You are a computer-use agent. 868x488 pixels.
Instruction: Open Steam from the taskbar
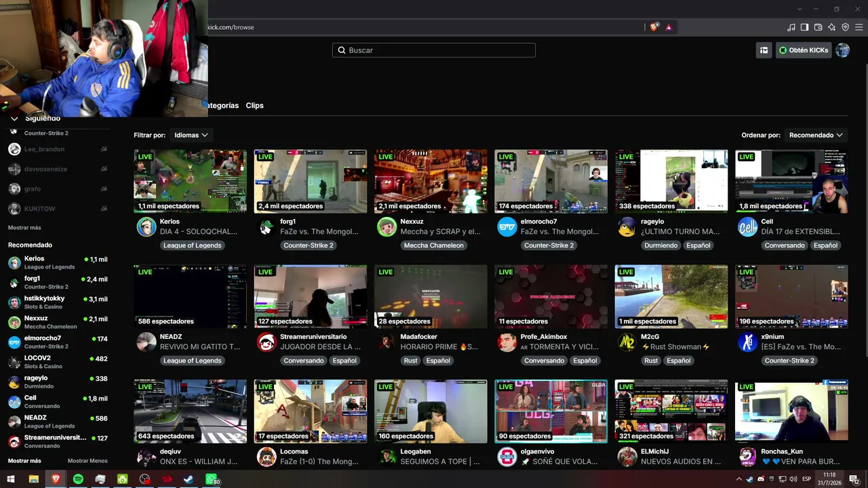(189, 479)
